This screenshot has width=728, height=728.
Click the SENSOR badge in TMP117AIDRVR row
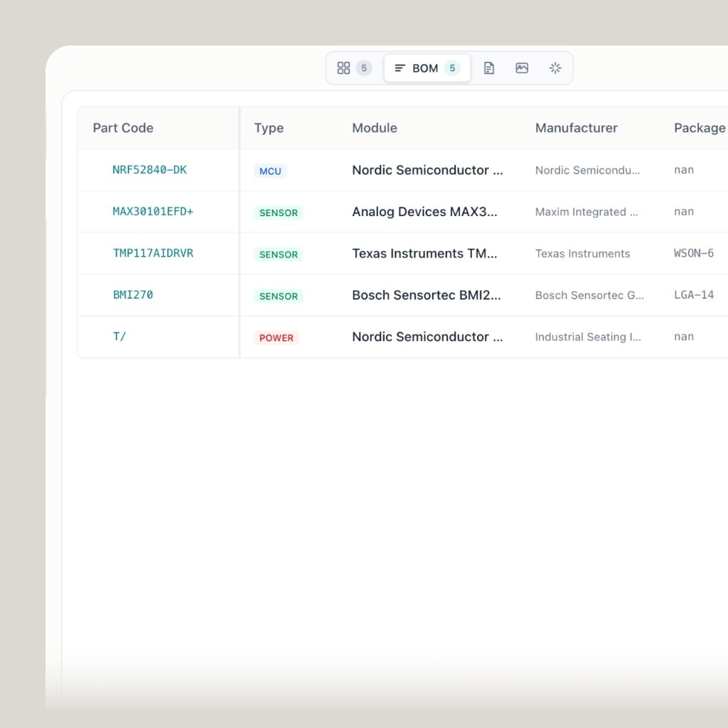279,255
